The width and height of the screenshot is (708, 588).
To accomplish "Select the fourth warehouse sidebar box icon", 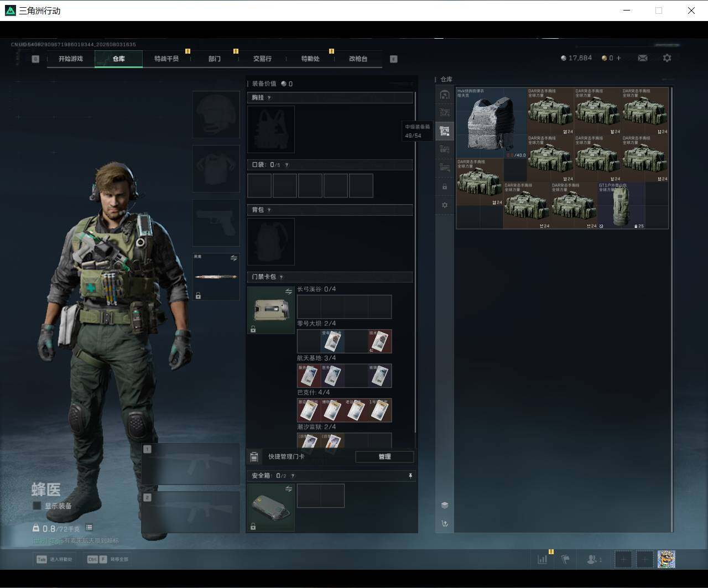I will click(x=445, y=149).
